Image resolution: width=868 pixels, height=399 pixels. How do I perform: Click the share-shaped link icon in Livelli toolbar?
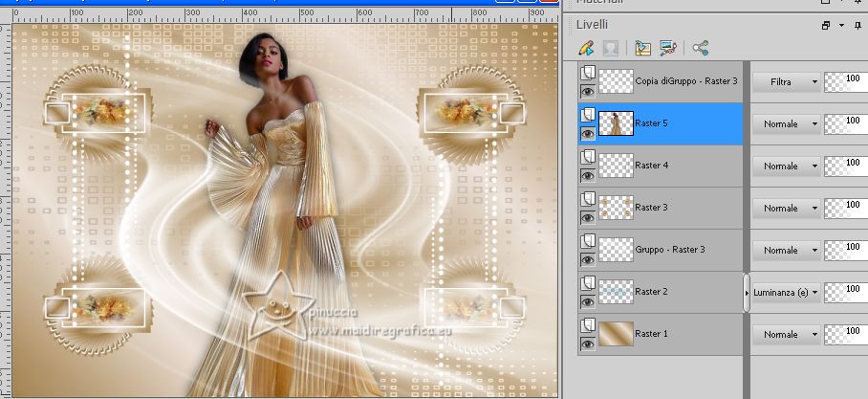[701, 48]
